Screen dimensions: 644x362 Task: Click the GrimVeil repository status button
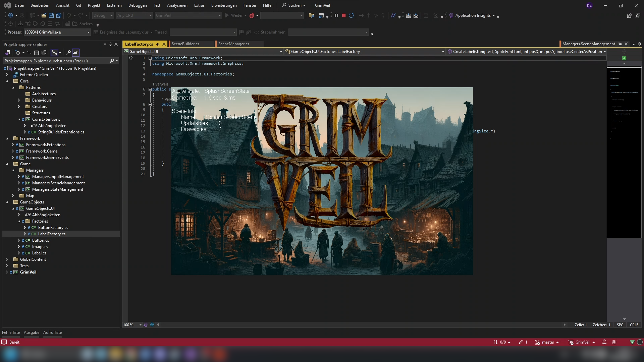[582, 342]
